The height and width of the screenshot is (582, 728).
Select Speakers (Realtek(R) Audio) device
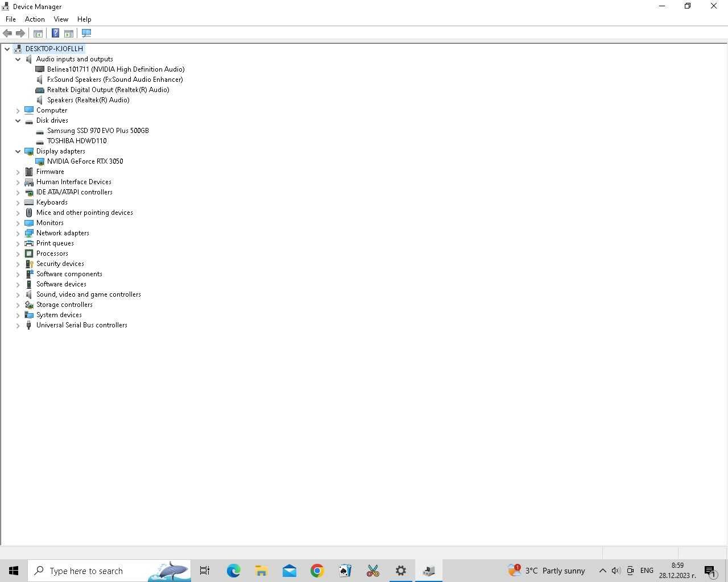point(88,100)
